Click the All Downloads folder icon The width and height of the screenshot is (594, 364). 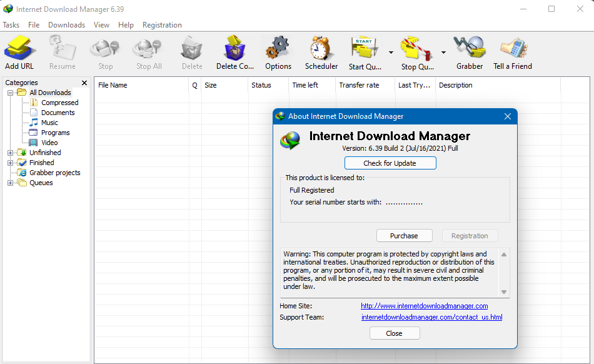(x=22, y=93)
